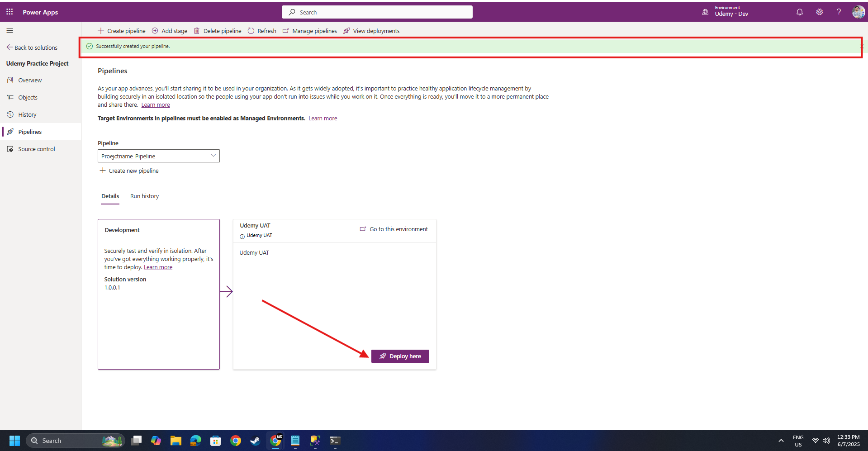Open History in left navigation
This screenshot has height=451, width=868.
pyautogui.click(x=40, y=114)
